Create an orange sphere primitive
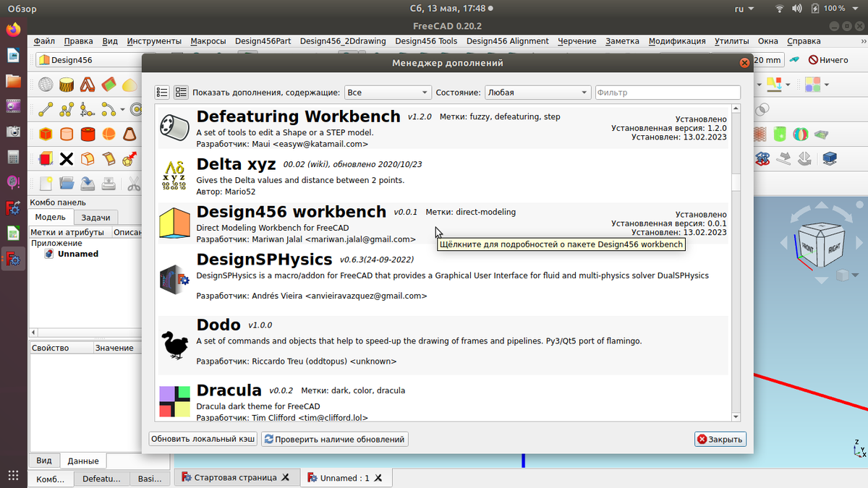This screenshot has width=868, height=488. pyautogui.click(x=109, y=134)
